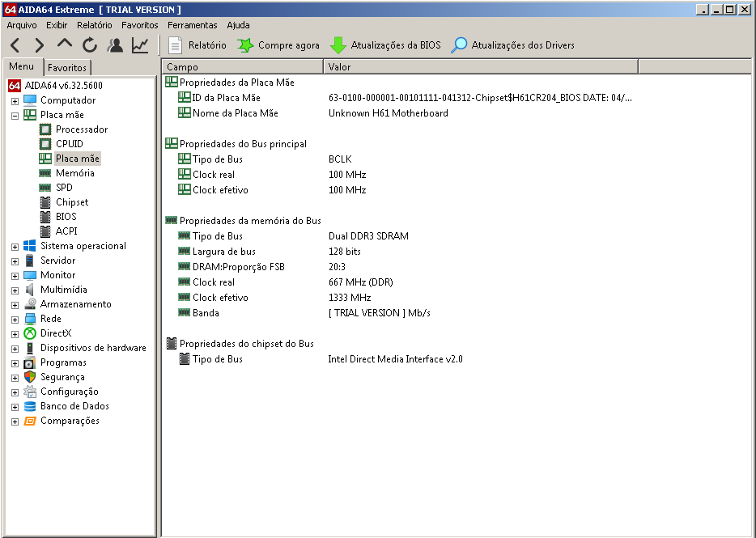
Task: Expand the Sistema operacional node
Action: click(x=15, y=247)
